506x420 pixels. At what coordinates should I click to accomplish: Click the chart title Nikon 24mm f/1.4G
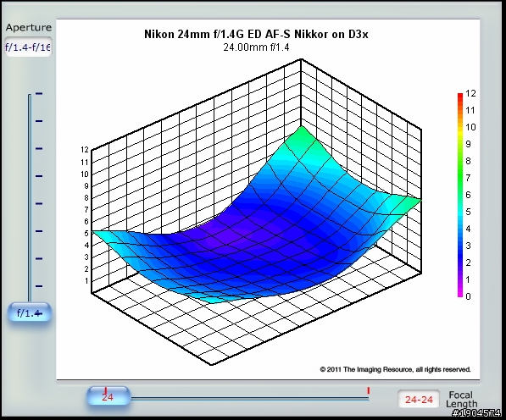tap(256, 34)
